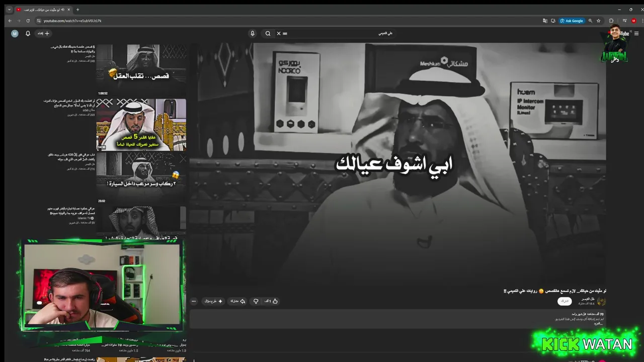This screenshot has height=362, width=644.
Task: Open the YouTube account avatar menu
Action: [x=15, y=33]
